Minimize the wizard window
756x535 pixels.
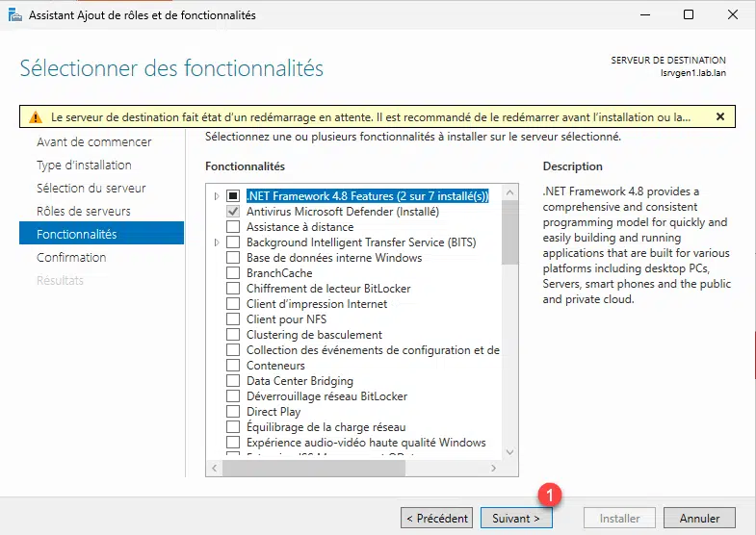coord(645,15)
